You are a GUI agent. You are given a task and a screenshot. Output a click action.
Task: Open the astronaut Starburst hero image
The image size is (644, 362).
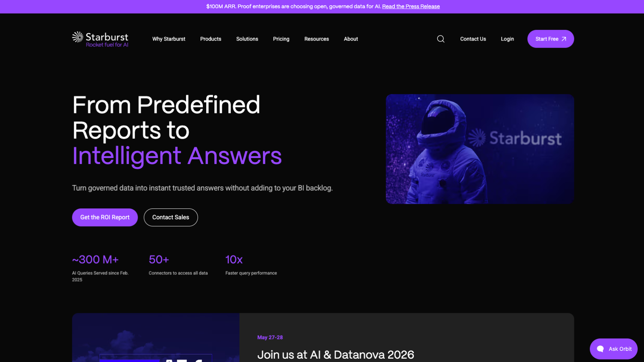[480, 149]
